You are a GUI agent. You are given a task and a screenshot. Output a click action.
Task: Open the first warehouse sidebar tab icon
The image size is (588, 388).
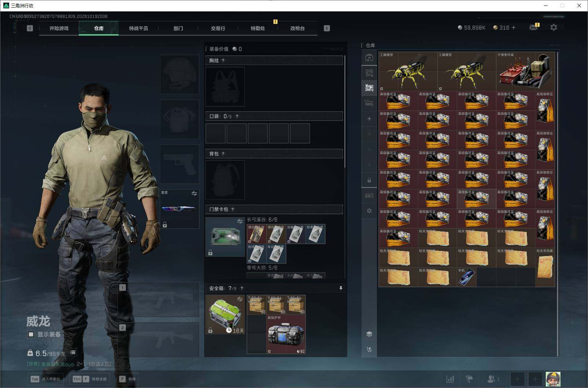coord(369,58)
